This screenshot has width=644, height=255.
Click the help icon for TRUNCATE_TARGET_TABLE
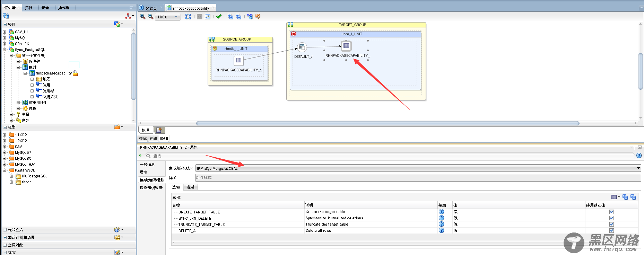tap(441, 224)
